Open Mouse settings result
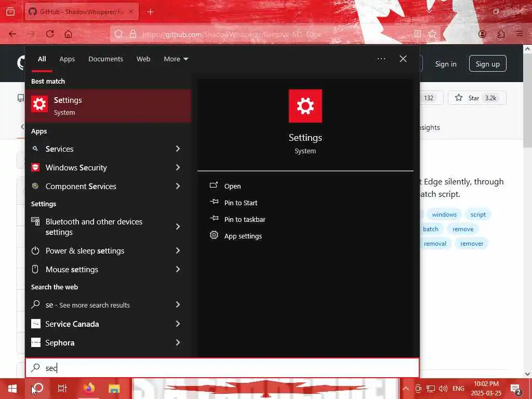The height and width of the screenshot is (399, 532). [x=108, y=270]
